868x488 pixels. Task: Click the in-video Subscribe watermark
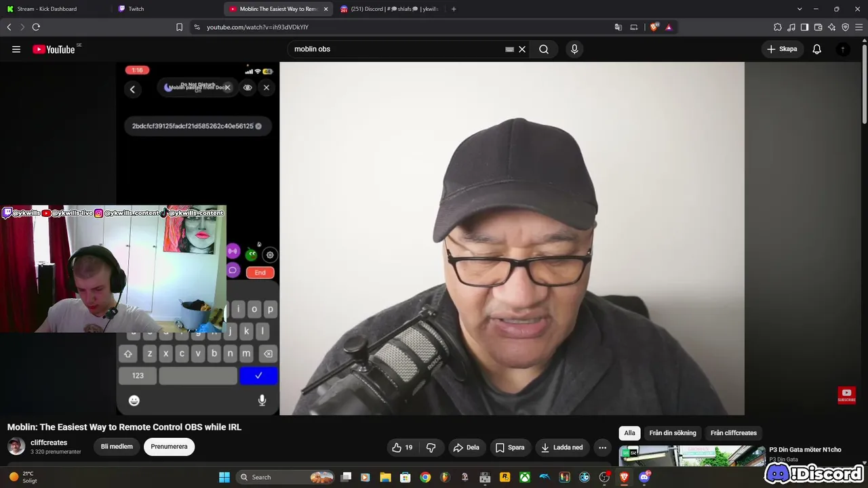pyautogui.click(x=846, y=395)
